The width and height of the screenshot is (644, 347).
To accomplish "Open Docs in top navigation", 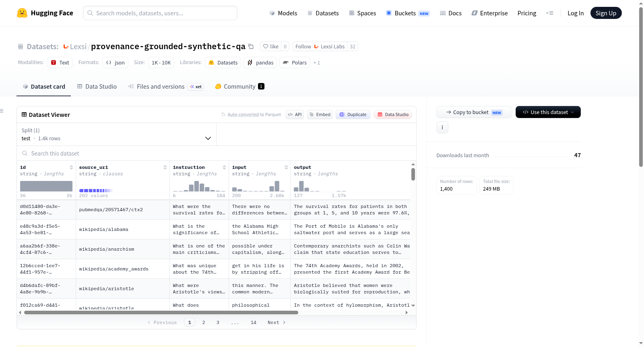I will click(450, 13).
